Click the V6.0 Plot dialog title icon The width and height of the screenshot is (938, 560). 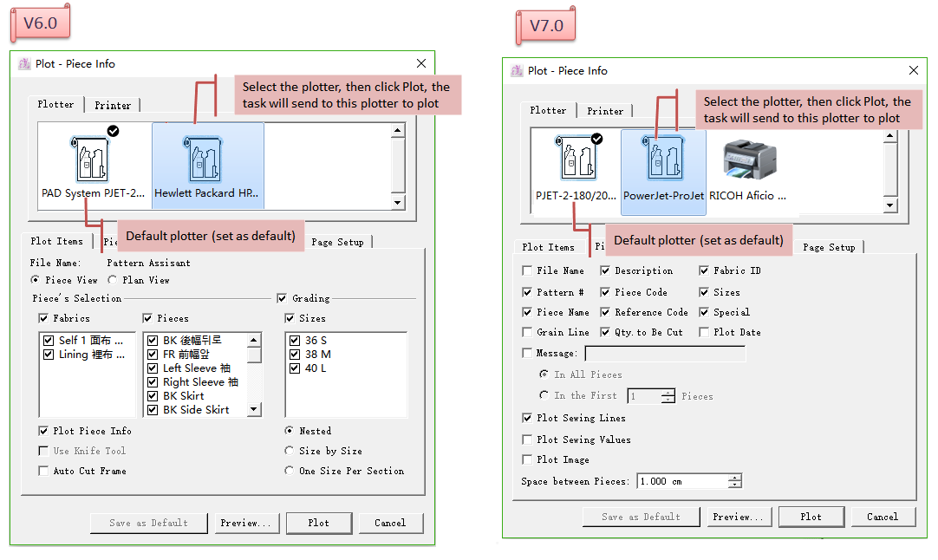pos(26,64)
